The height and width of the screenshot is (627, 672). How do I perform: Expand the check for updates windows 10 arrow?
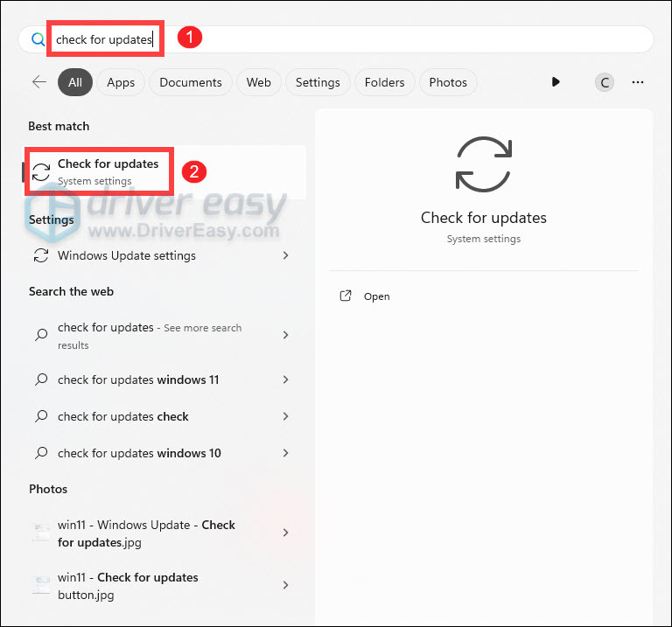[x=285, y=454]
